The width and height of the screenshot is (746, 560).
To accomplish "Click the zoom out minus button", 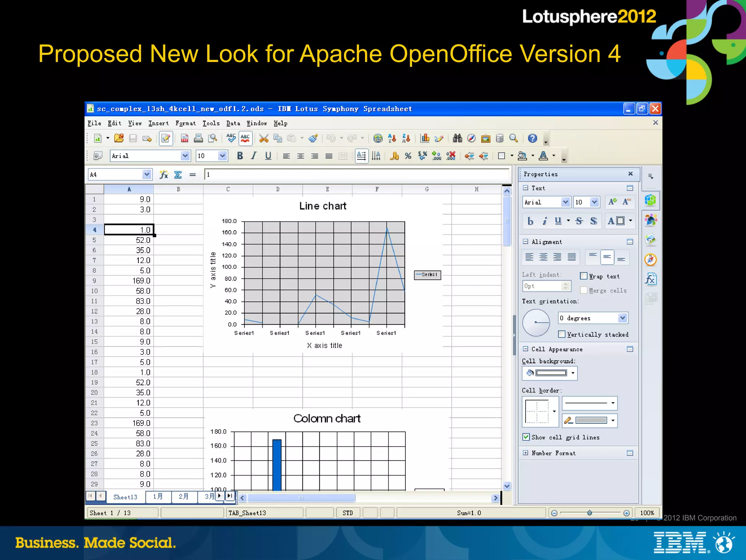I will pyautogui.click(x=554, y=513).
